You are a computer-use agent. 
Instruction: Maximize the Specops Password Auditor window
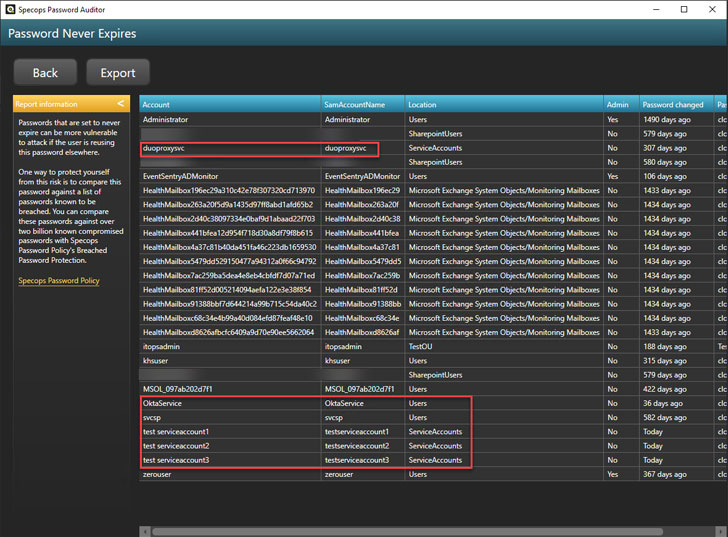click(684, 10)
